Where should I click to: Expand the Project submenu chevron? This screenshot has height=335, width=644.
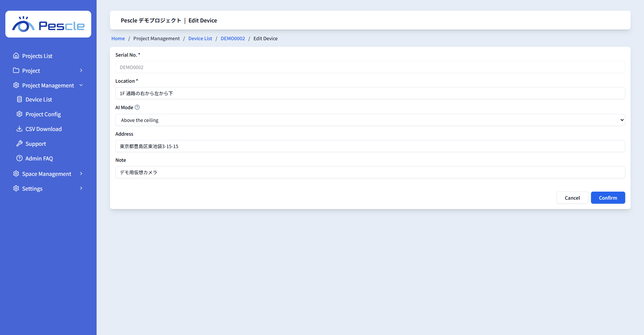pyautogui.click(x=81, y=70)
